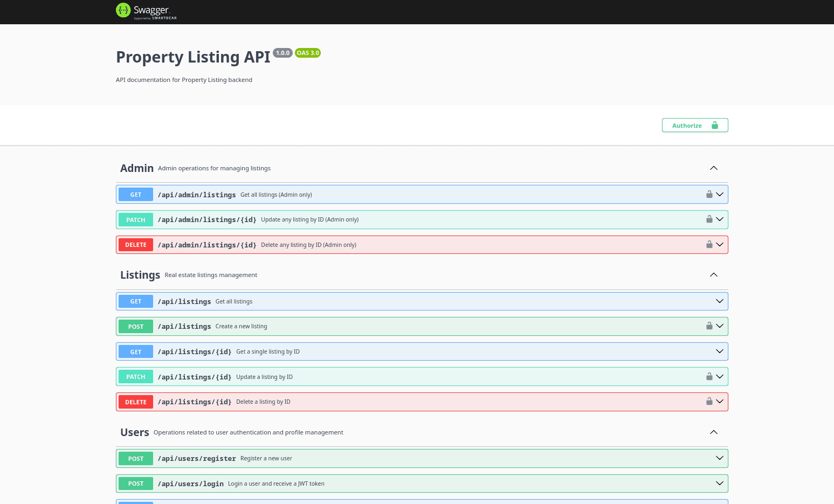This screenshot has width=834, height=504.
Task: Click the Users section description text
Action: click(249, 432)
